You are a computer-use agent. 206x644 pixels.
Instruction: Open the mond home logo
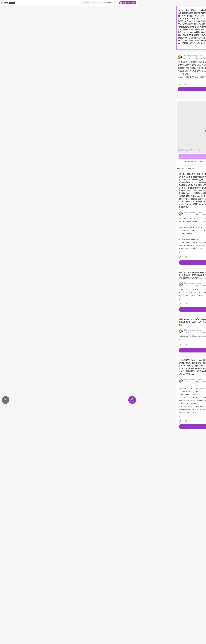(x=8, y=3)
